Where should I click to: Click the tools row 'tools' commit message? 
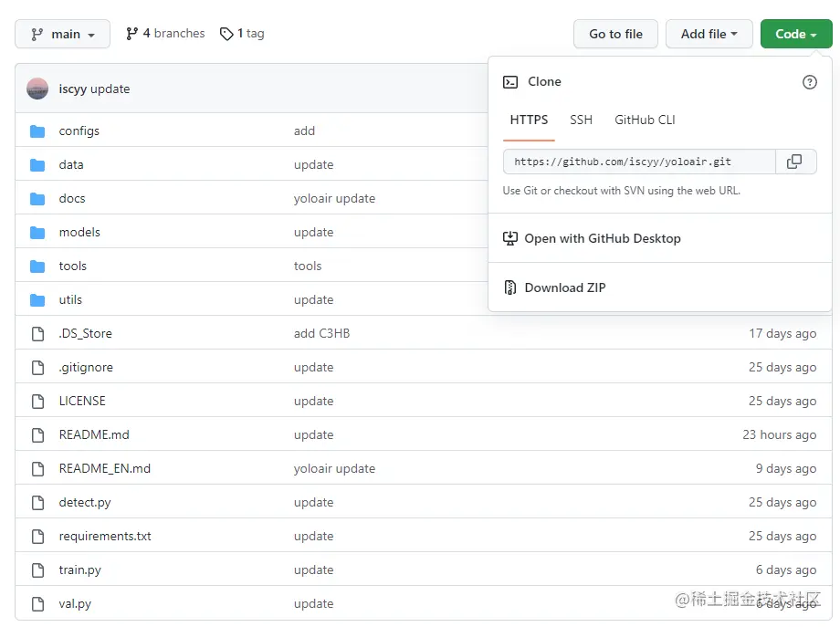point(308,266)
